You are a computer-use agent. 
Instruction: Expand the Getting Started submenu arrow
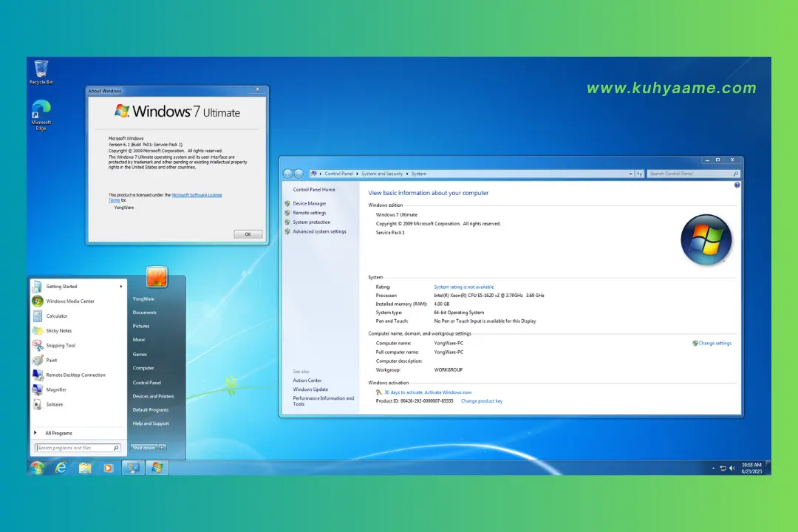[121, 287]
